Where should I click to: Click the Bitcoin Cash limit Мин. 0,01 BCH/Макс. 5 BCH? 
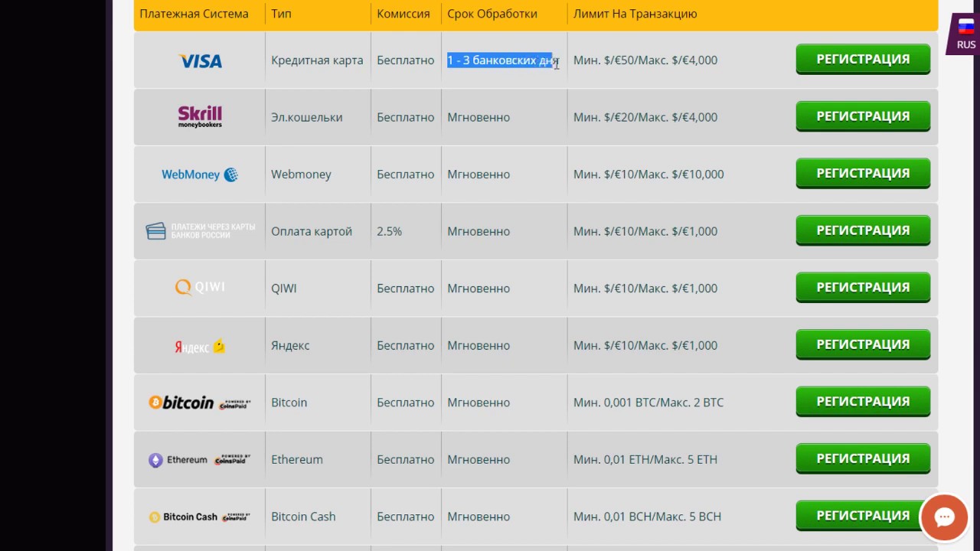click(x=647, y=517)
